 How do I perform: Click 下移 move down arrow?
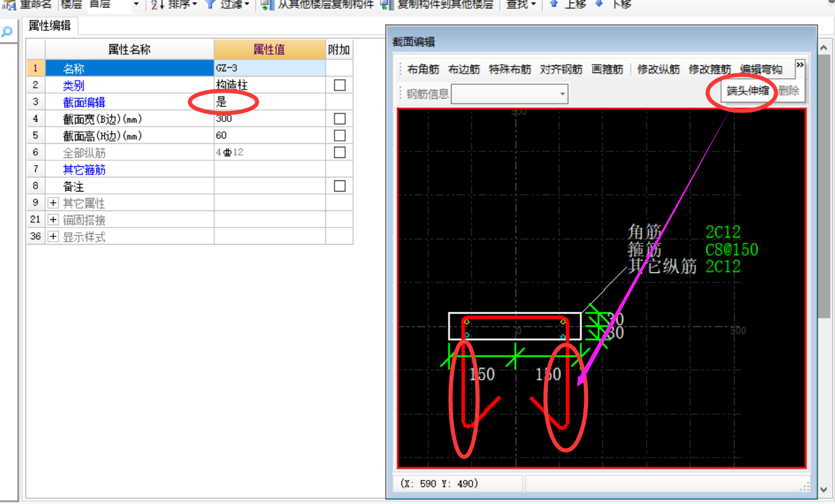613,5
